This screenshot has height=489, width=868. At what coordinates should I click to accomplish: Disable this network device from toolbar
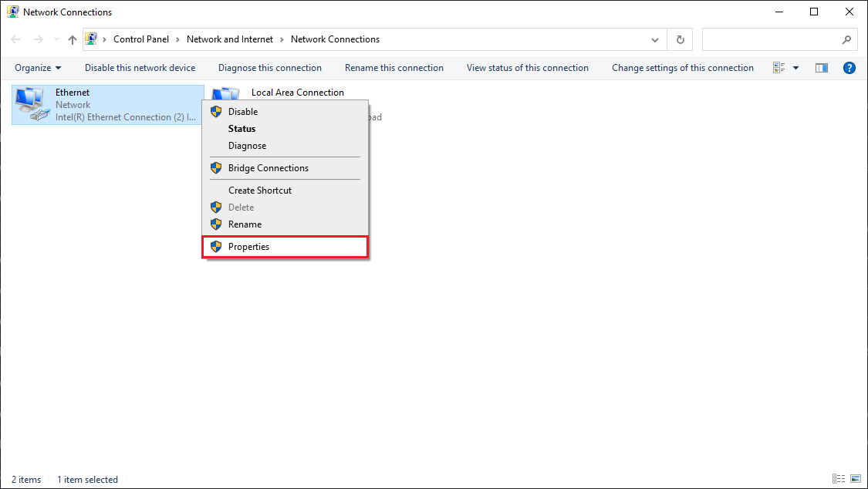coord(140,67)
